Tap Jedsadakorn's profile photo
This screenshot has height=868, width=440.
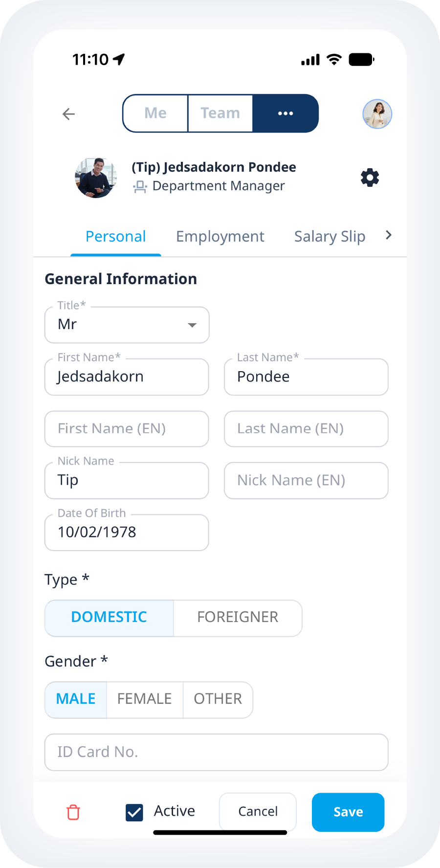96,178
